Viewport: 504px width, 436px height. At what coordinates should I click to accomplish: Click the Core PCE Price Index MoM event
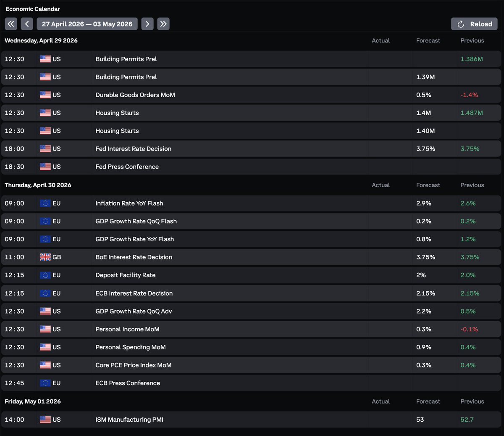click(133, 365)
